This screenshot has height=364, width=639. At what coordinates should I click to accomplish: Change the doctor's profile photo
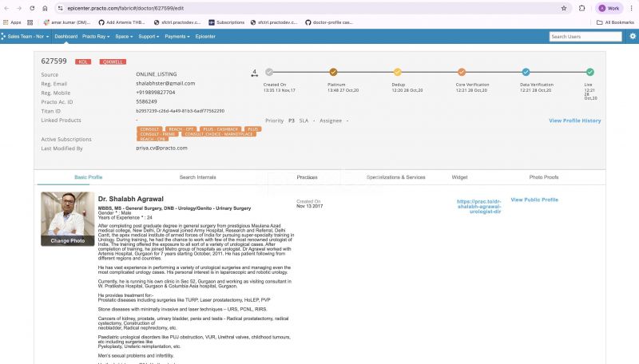click(68, 240)
